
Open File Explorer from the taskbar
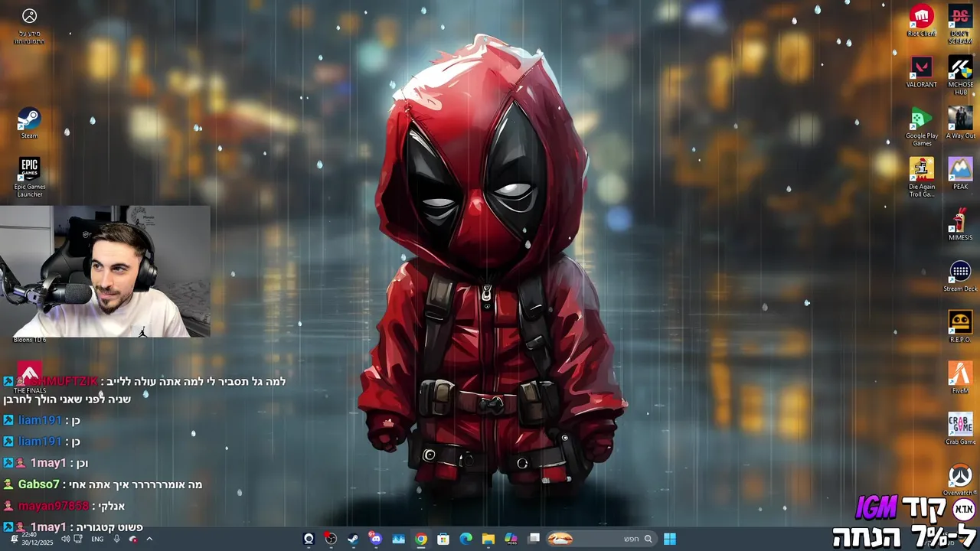pos(488,539)
